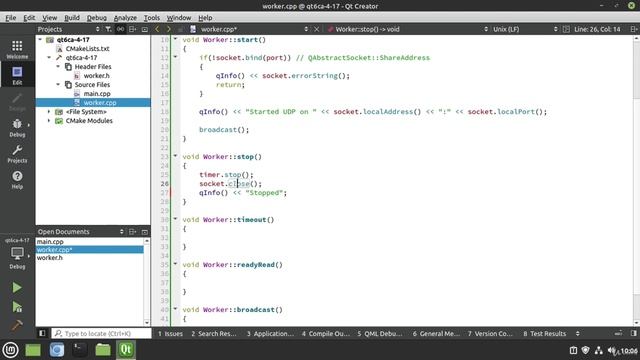640x360 pixels.
Task: Open the File menu
Action: pos(11,18)
